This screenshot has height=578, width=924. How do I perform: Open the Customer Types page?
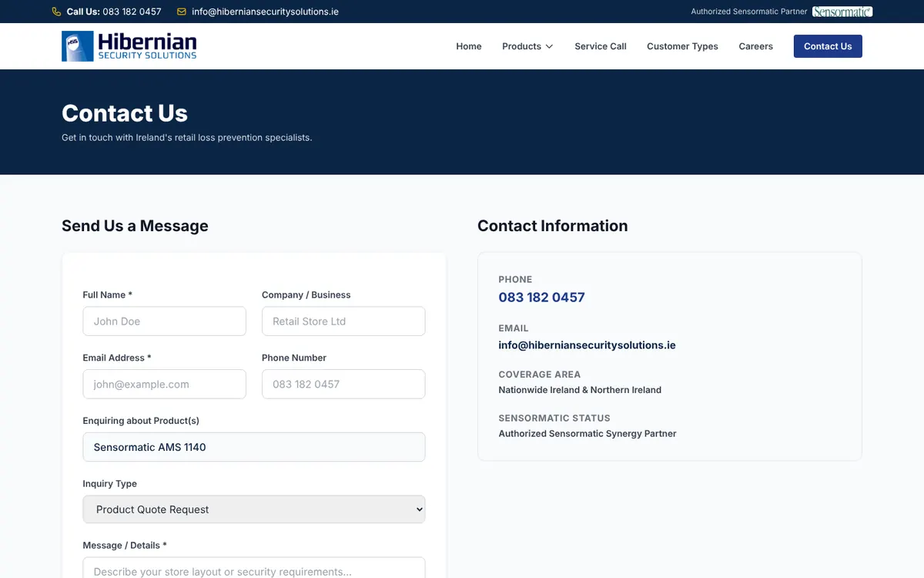tap(682, 46)
